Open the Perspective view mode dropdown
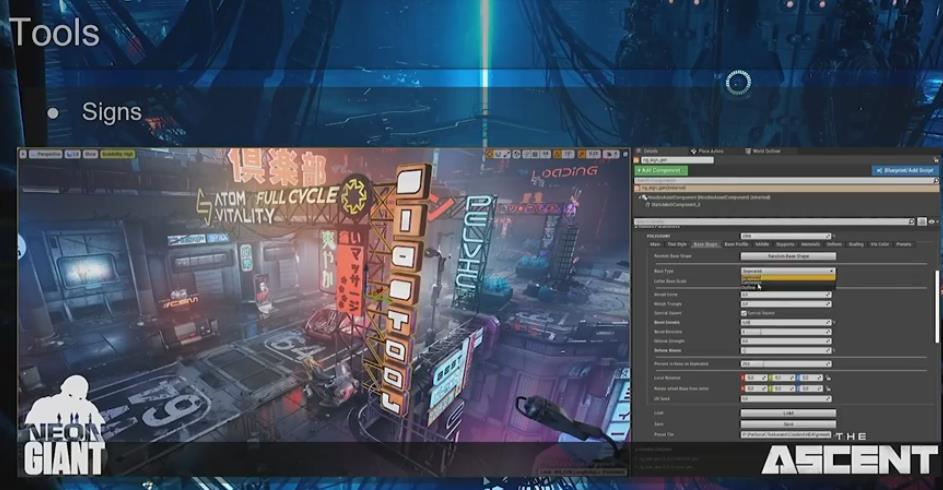The height and width of the screenshot is (490, 943). click(x=46, y=155)
